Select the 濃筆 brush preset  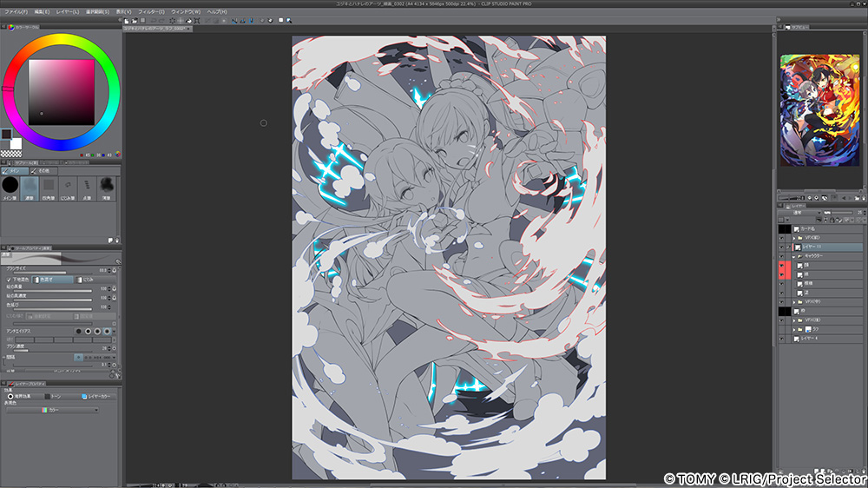(30, 188)
